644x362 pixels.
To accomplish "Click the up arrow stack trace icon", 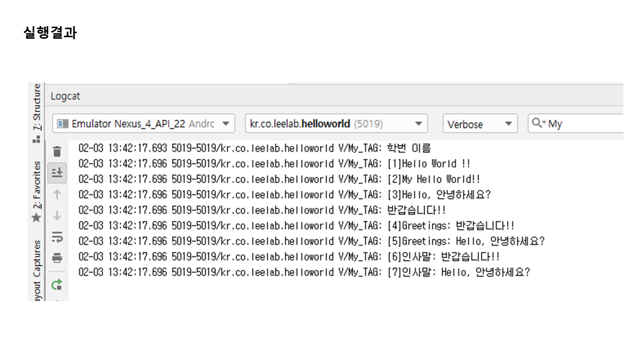I will click(57, 194).
